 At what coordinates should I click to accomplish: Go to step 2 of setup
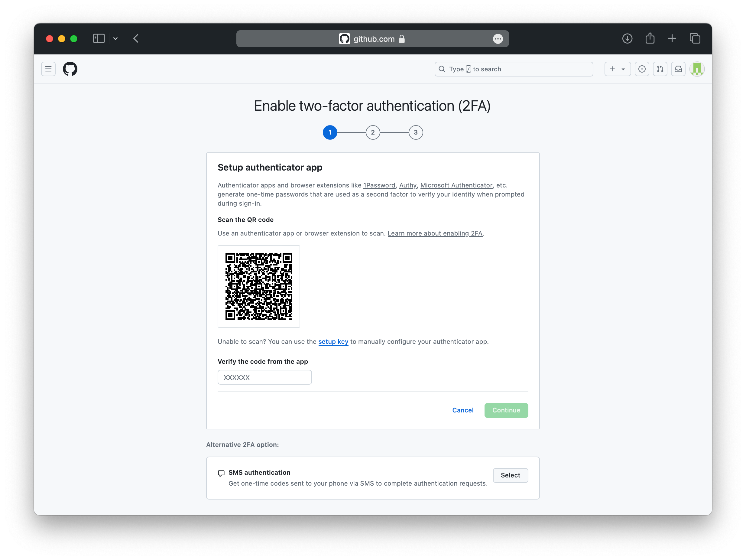click(373, 132)
